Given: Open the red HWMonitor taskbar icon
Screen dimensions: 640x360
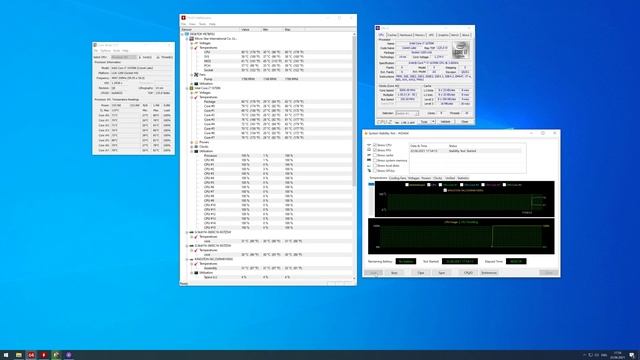Looking at the screenshot, I should (44, 355).
